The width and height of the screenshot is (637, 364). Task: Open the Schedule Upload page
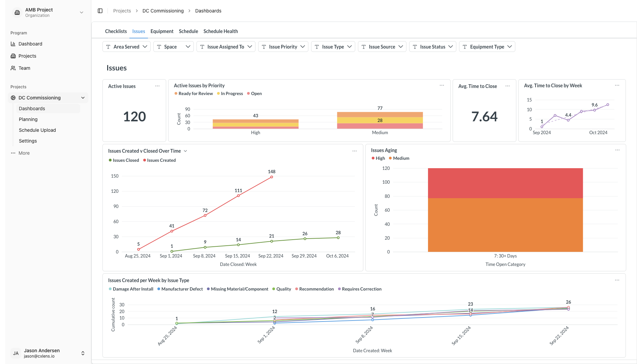click(37, 130)
